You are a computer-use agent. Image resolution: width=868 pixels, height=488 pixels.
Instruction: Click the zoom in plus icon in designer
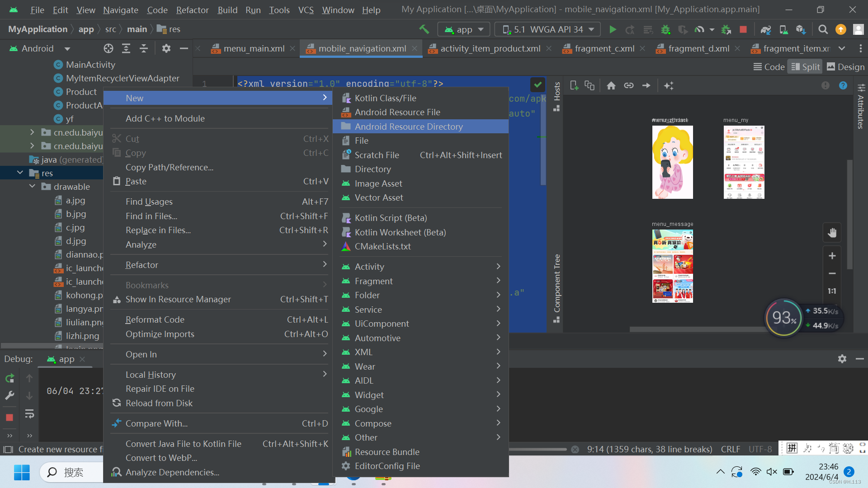(832, 256)
